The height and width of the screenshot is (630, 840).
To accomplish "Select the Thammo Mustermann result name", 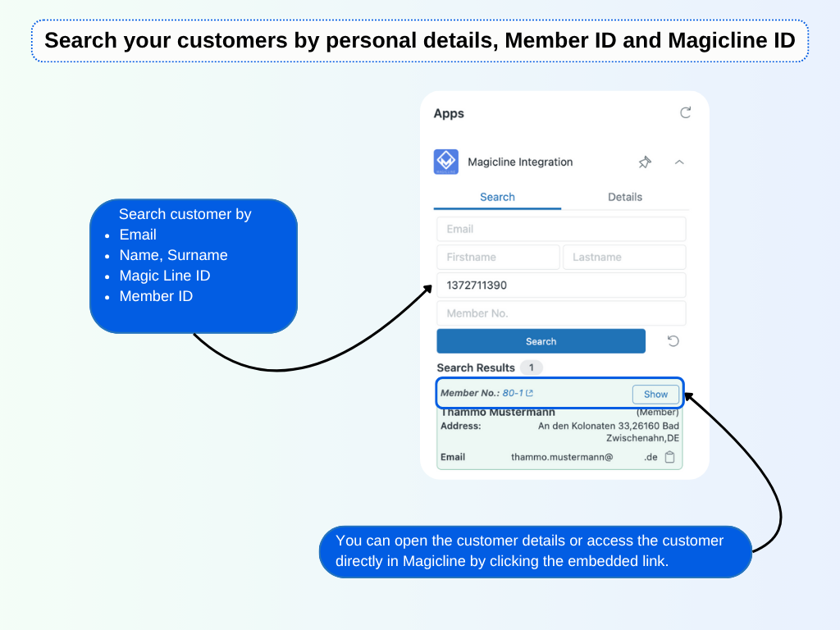I will coord(498,413).
